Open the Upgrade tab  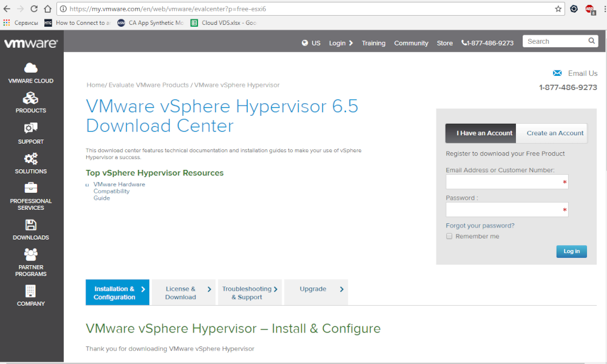[316, 289]
